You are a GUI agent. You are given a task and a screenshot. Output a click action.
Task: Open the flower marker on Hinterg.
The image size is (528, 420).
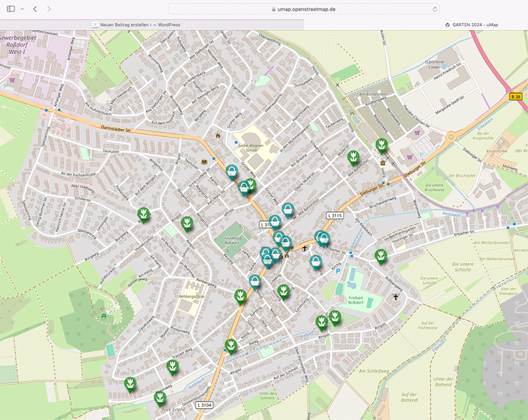point(284,292)
